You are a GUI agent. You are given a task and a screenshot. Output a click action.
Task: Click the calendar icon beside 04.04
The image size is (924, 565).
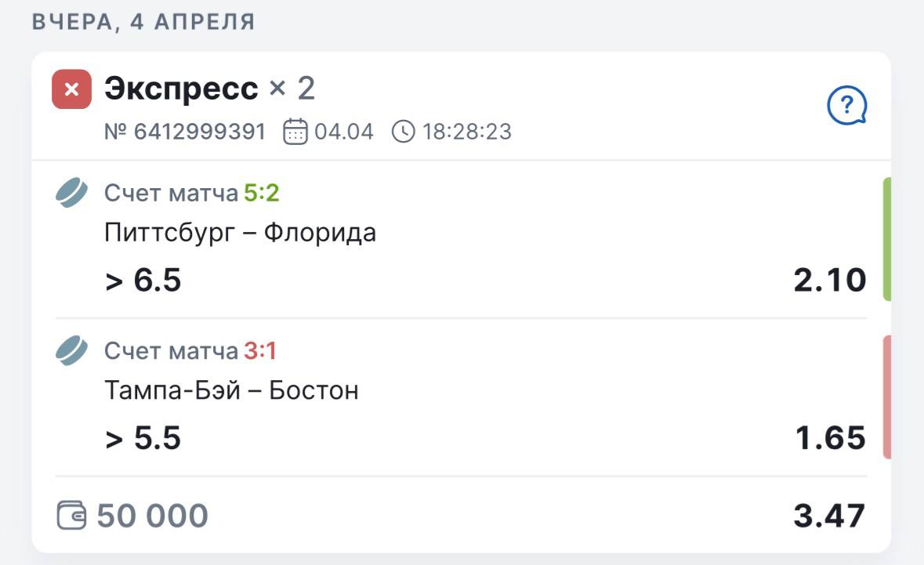tap(295, 131)
